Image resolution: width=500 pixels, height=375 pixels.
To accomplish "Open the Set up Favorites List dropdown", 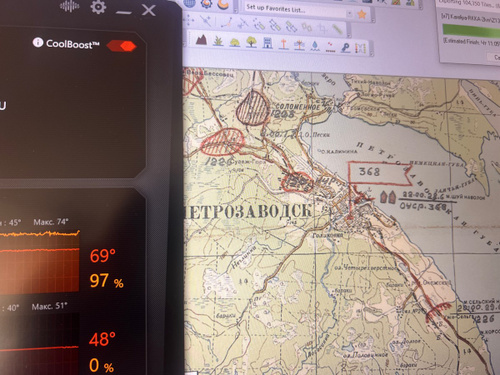I will (349, 14).
